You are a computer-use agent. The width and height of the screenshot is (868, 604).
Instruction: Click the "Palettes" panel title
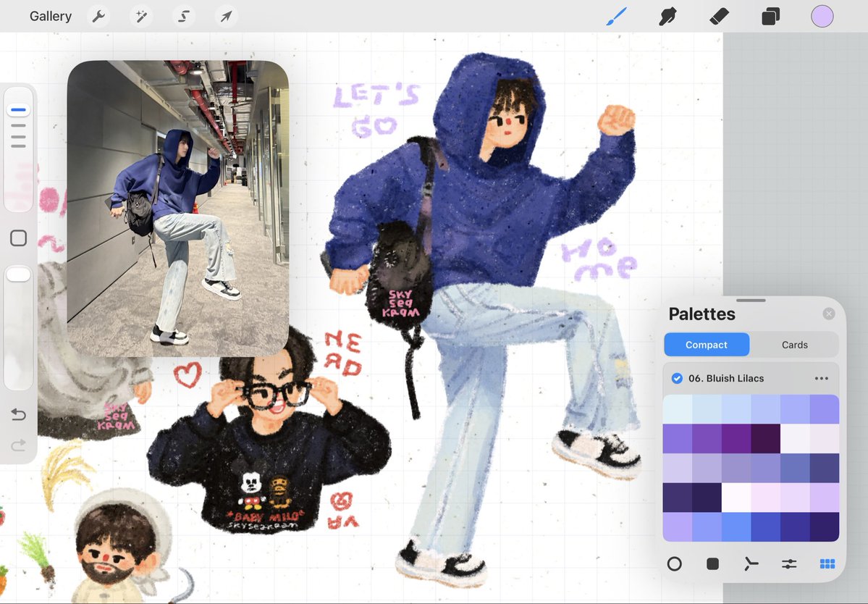(x=702, y=314)
